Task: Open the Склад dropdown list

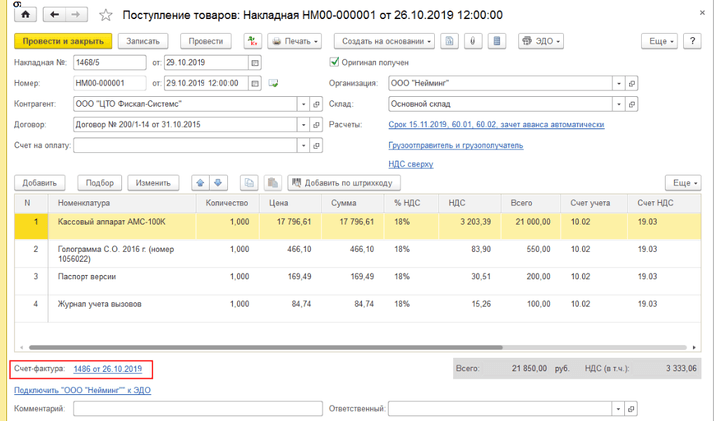Action: 618,103
